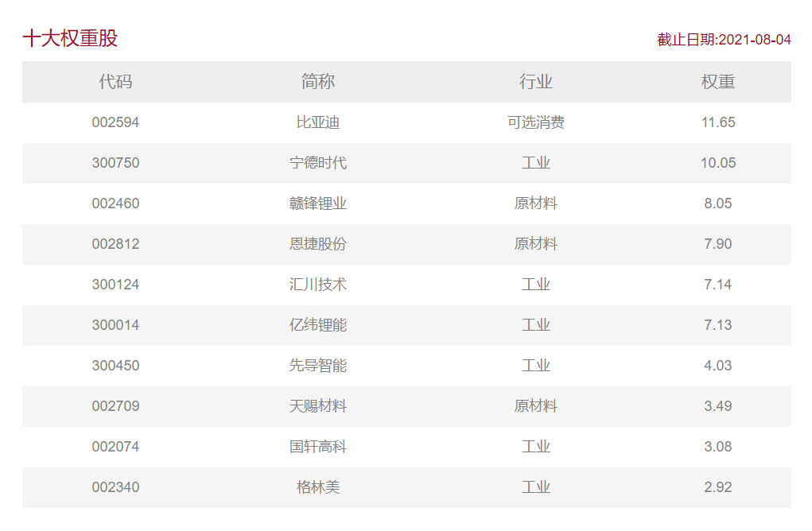
Task: Select the 代码 column header
Action: (115, 82)
